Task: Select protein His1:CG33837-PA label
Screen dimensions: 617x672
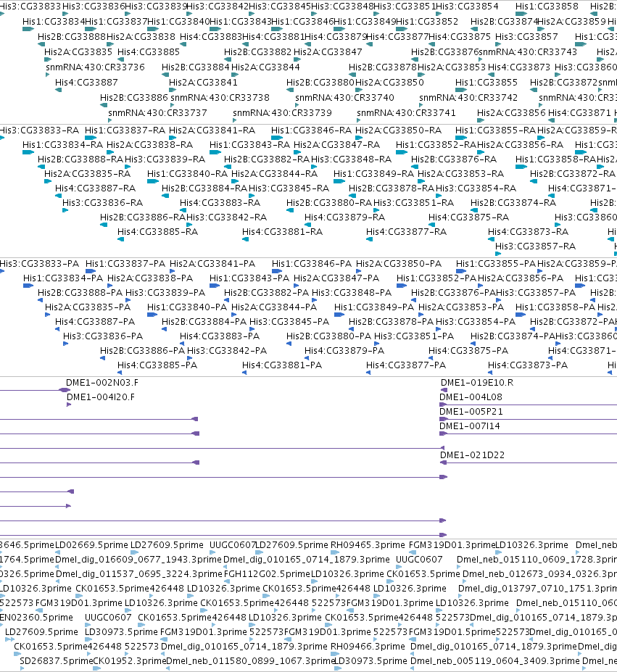Action: pos(125,264)
